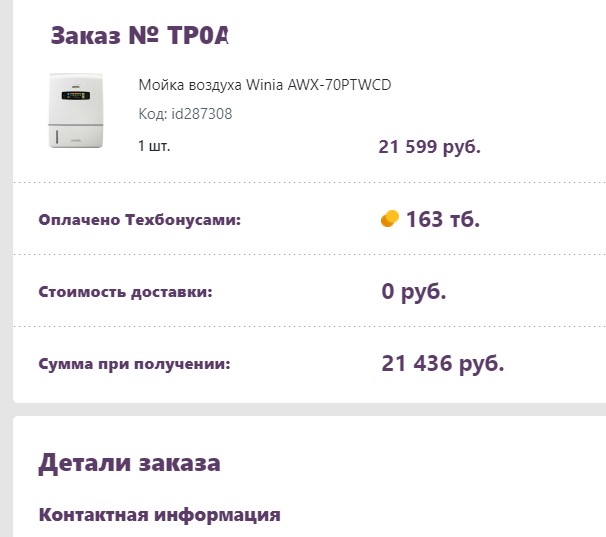Select the product code id287308
This screenshot has width=606, height=537.
coord(185,114)
